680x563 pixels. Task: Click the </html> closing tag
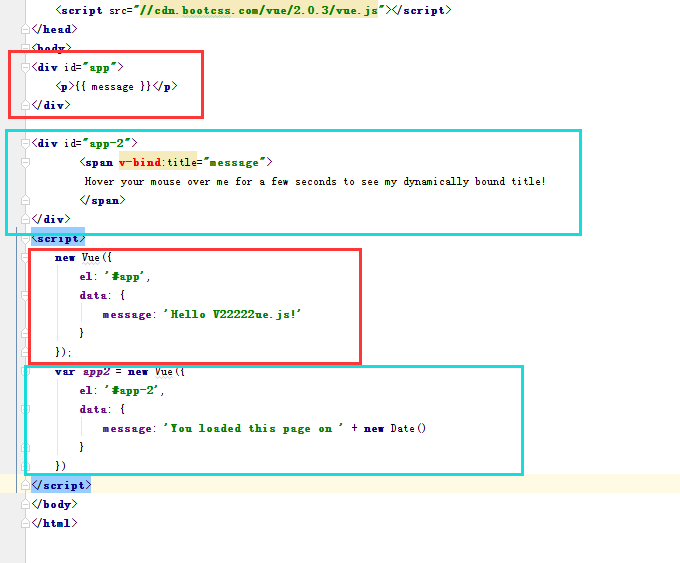pos(54,523)
